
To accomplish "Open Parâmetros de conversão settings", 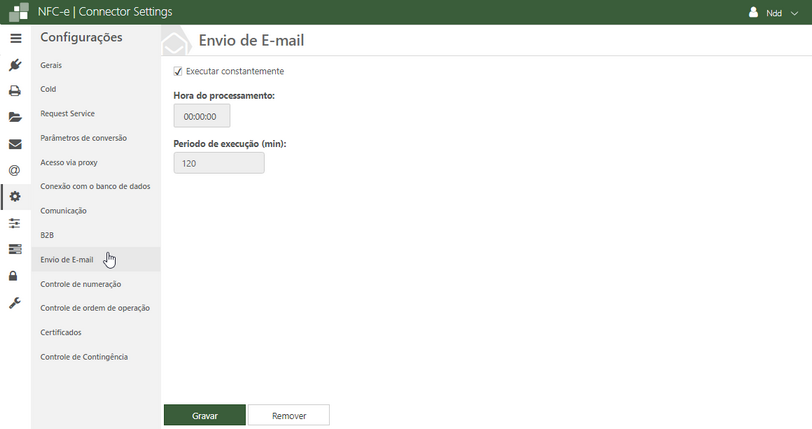I will click(83, 138).
